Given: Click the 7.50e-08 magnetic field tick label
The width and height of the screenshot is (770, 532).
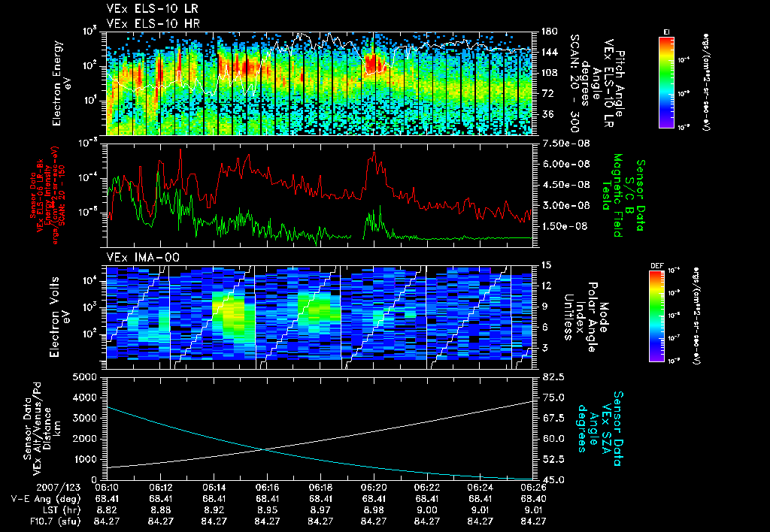Looking at the screenshot, I should point(565,144).
